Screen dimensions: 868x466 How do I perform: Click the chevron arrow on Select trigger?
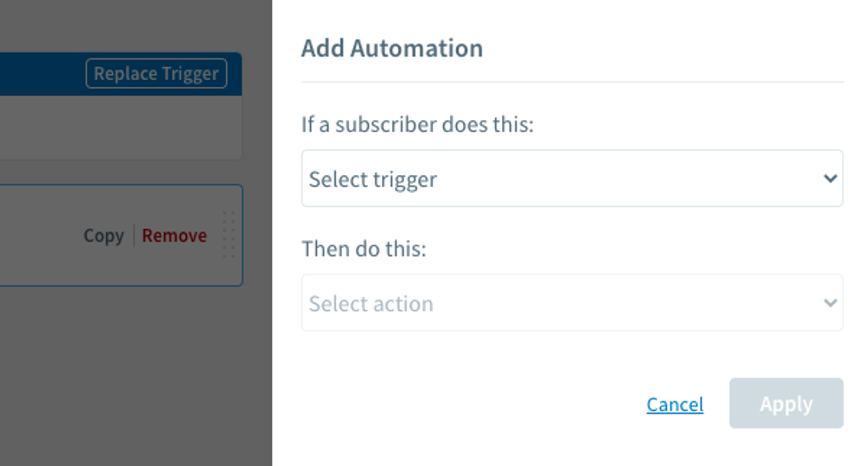point(830,178)
